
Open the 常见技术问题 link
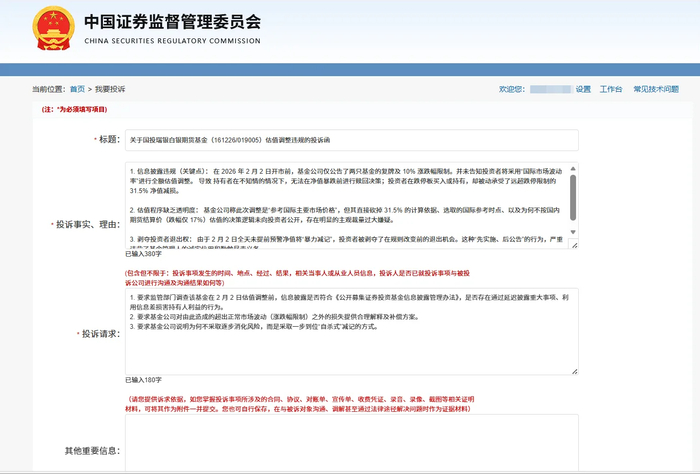[656, 89]
